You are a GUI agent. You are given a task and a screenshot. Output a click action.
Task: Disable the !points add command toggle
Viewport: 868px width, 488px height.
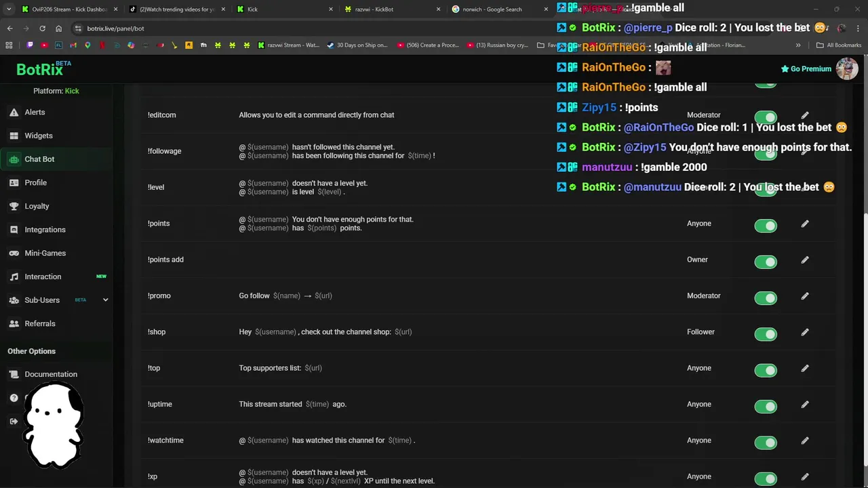coord(766,262)
